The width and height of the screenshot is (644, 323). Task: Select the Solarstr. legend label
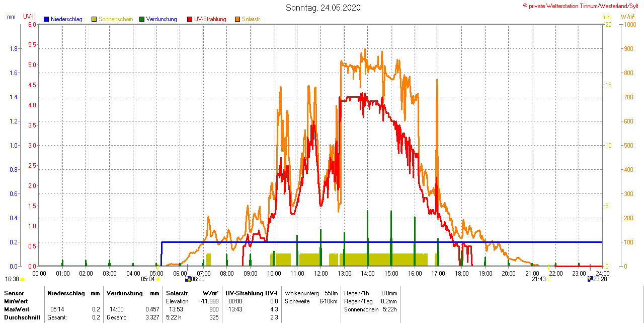click(x=252, y=19)
